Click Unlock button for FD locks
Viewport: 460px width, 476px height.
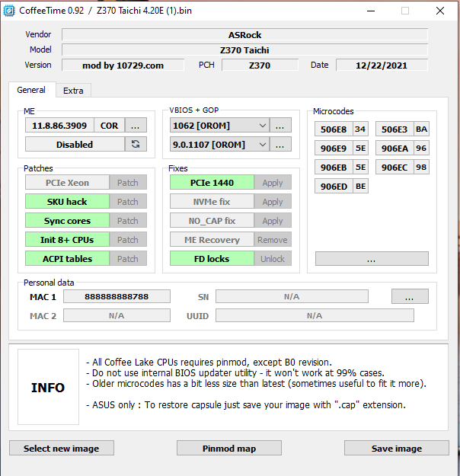tap(273, 259)
